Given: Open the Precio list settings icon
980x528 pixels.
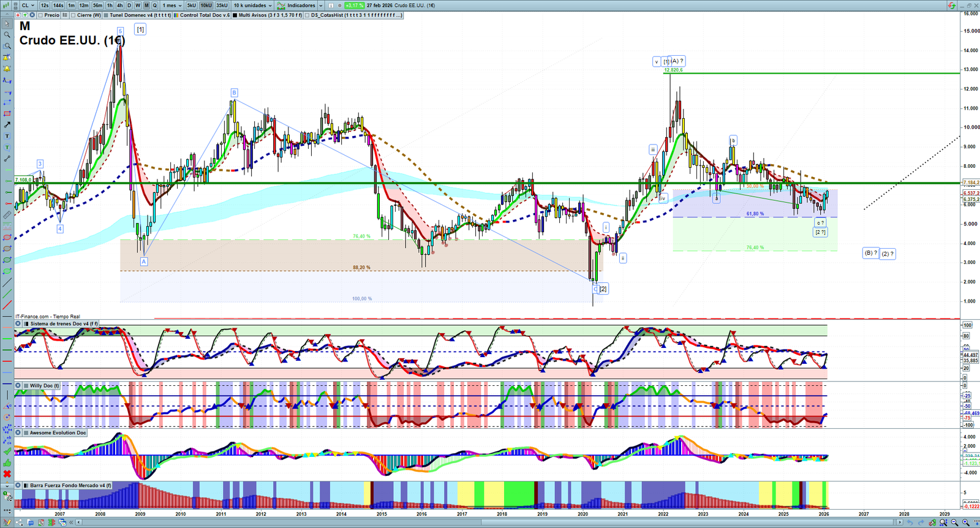Looking at the screenshot, I should pyautogui.click(x=65, y=15).
